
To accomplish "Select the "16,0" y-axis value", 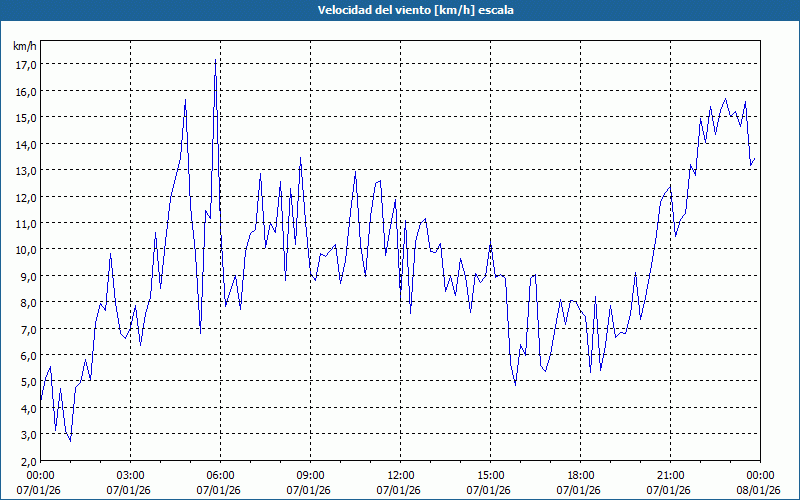I will (26, 92).
